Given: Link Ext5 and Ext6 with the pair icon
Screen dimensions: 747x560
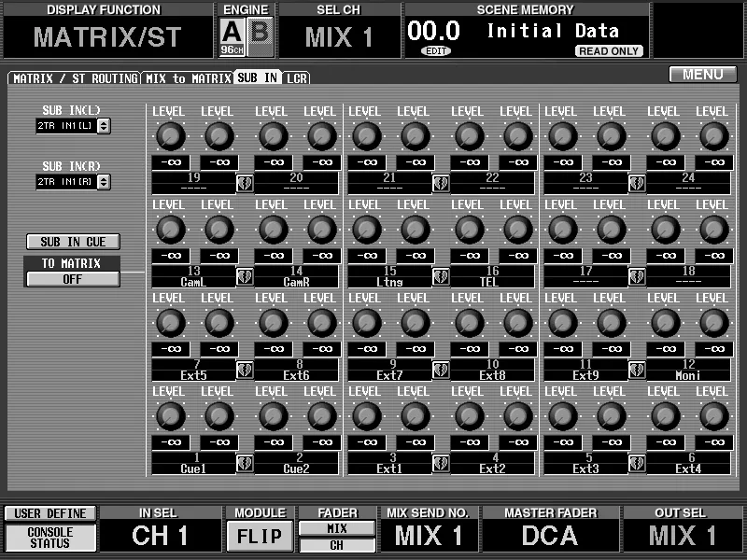Looking at the screenshot, I should click(x=245, y=370).
